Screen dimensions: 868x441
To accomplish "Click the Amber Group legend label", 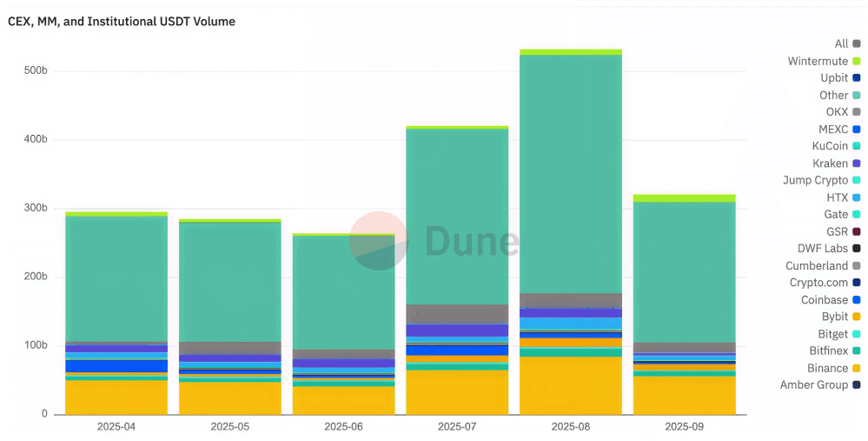I will (x=814, y=385).
